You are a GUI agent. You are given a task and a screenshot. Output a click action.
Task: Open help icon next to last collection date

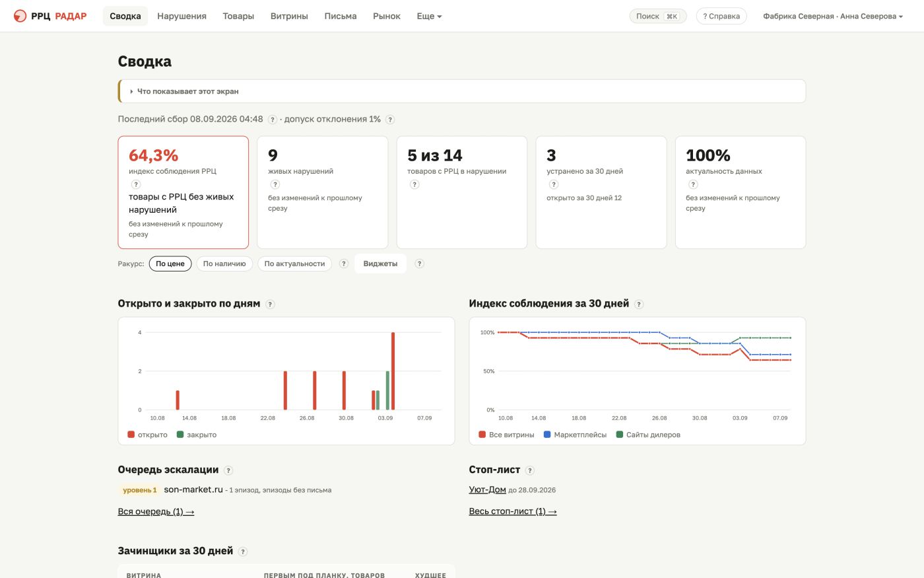(273, 120)
